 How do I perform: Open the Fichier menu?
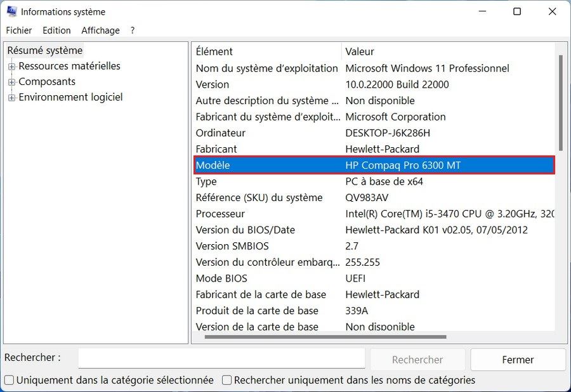click(x=19, y=30)
